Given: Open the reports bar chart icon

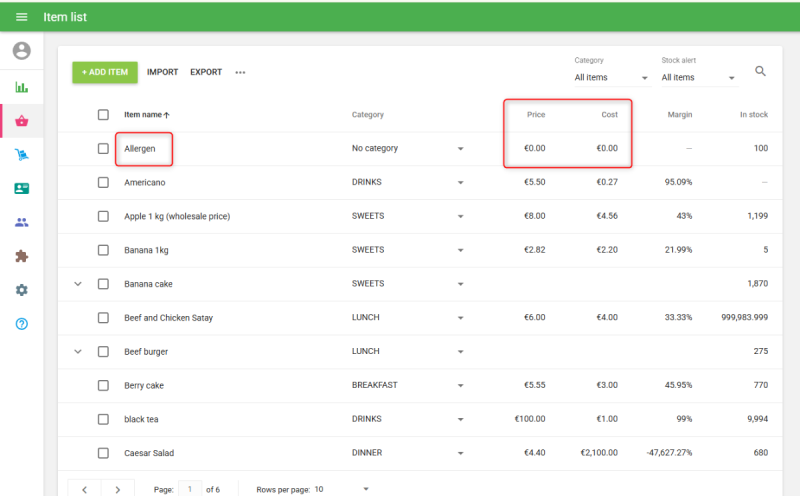Looking at the screenshot, I should pos(21,87).
